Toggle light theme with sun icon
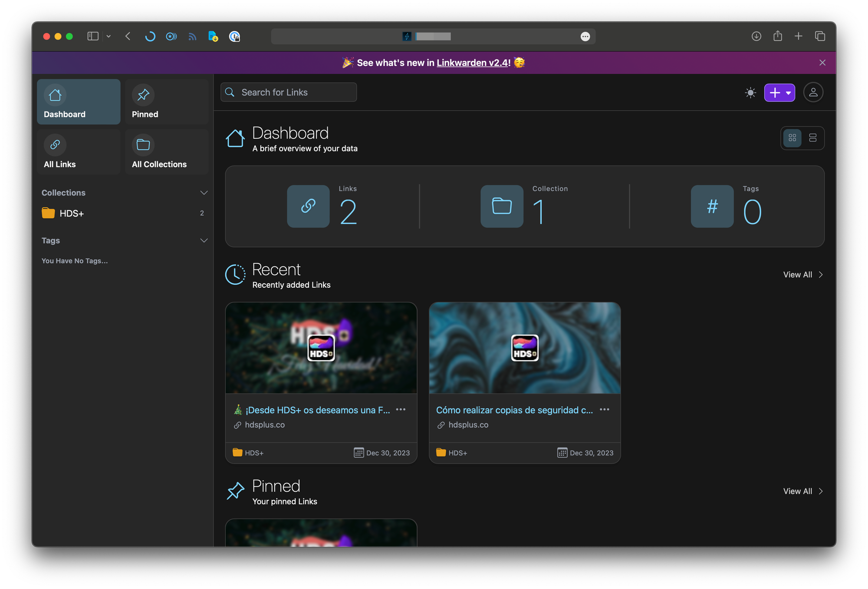 pos(750,92)
